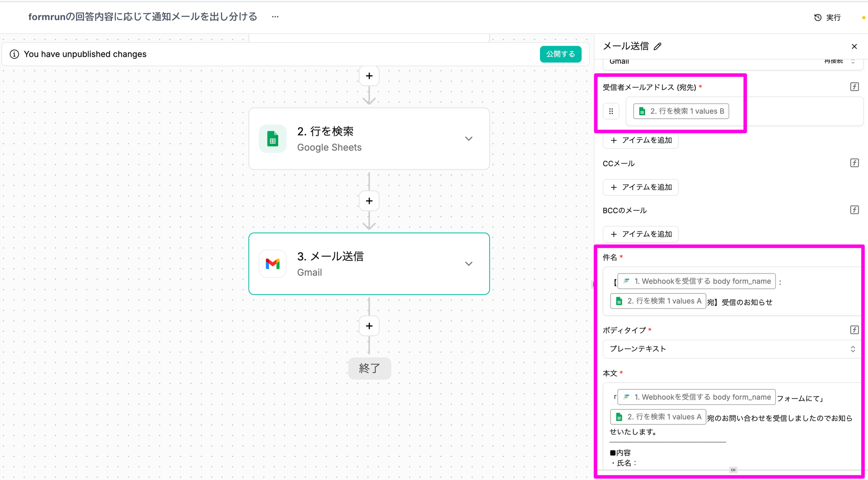Click the plus icon below メール送信 step
868x480 pixels.
click(x=369, y=326)
